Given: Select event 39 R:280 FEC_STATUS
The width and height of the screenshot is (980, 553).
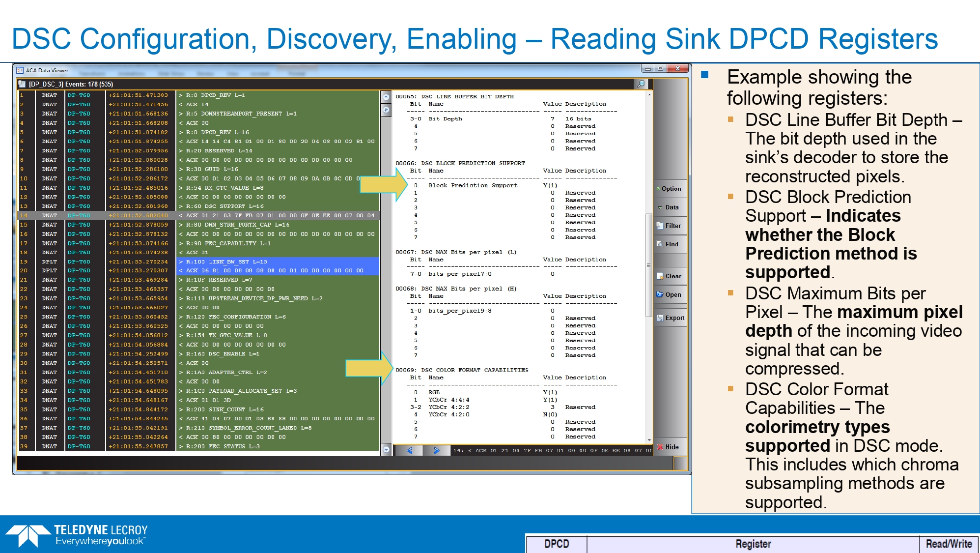Looking at the screenshot, I should [198, 446].
